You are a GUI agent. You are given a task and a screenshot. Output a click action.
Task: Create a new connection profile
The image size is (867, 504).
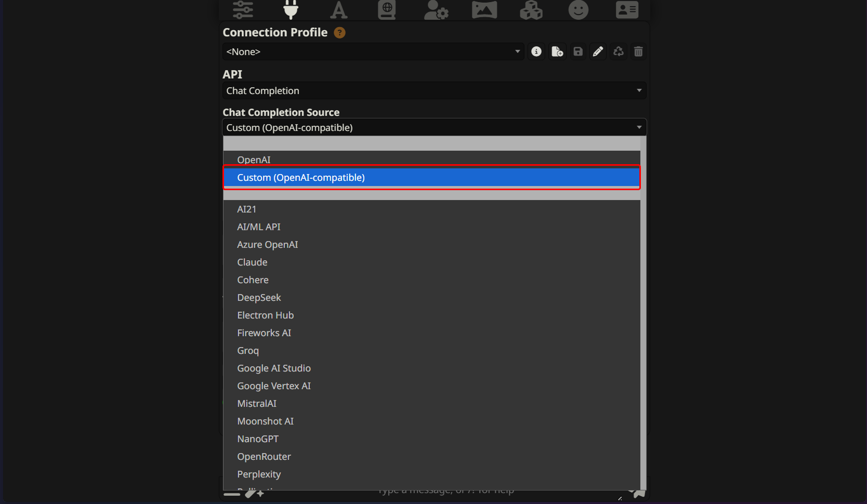pyautogui.click(x=557, y=51)
